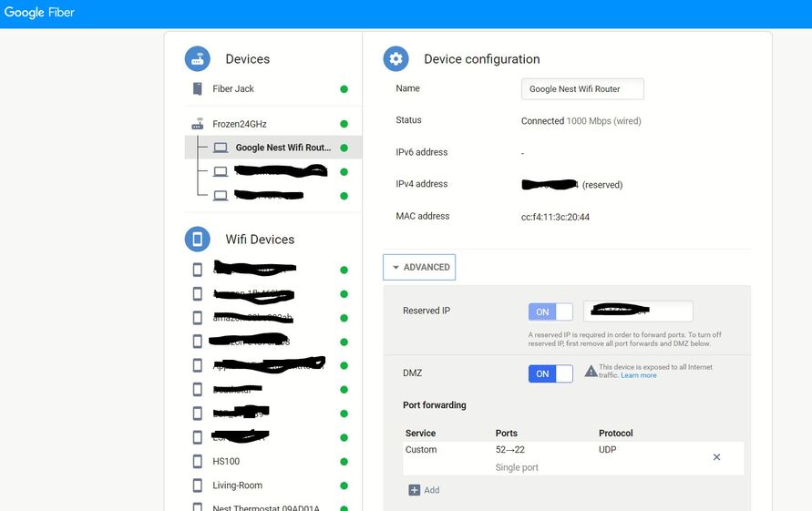Click the Custom service cell

tap(421, 449)
